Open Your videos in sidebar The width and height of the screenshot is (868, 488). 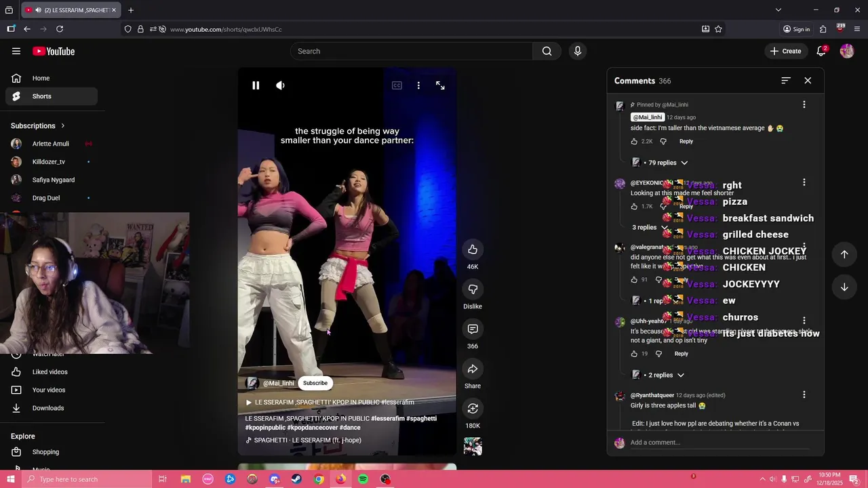coord(52,390)
